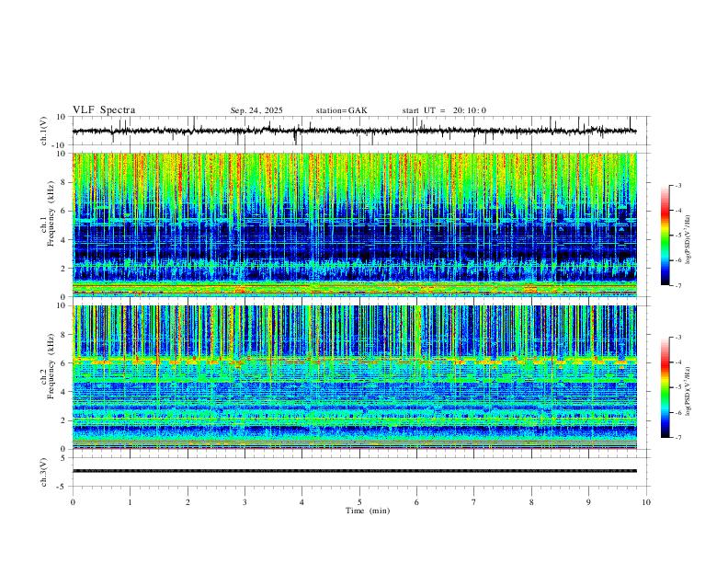Click the bottom time axis label "10"
Screen dimensions: 728x563
click(x=646, y=502)
